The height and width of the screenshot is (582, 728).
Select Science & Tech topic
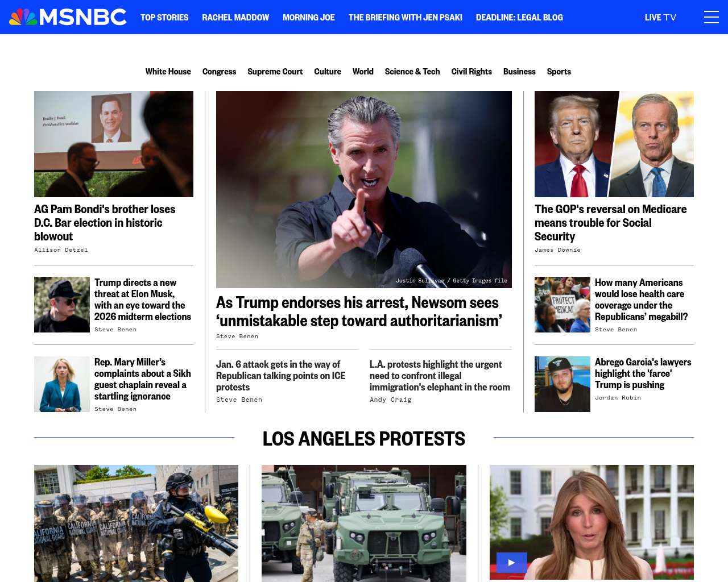pos(412,72)
